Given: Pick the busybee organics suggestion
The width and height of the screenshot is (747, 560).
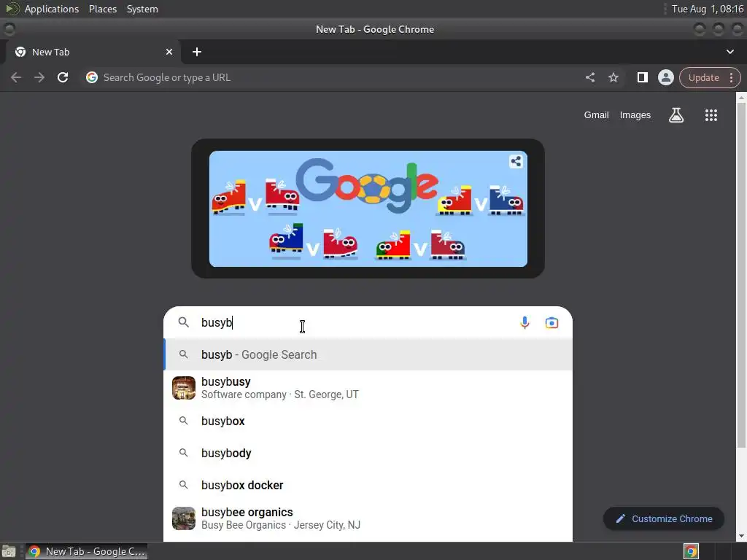Looking at the screenshot, I should [x=368, y=518].
